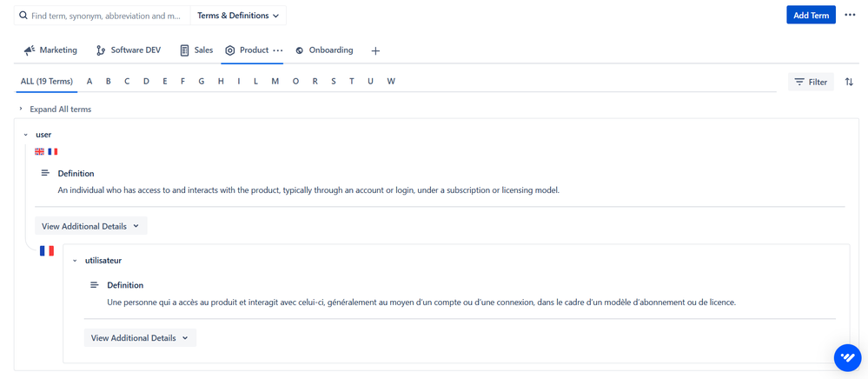Expand View Additional Details for user
Image resolution: width=868 pixels, height=379 pixels.
pyautogui.click(x=90, y=226)
